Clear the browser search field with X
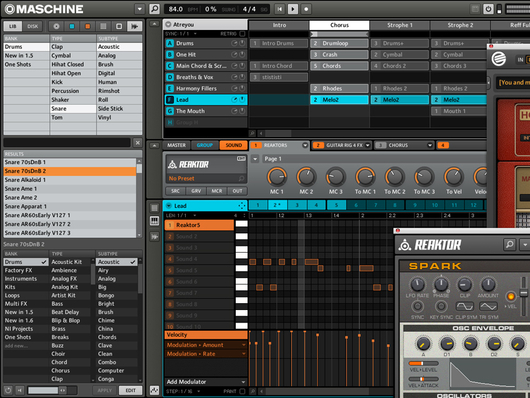Image resolution: width=530 pixels, height=398 pixels. click(138, 143)
